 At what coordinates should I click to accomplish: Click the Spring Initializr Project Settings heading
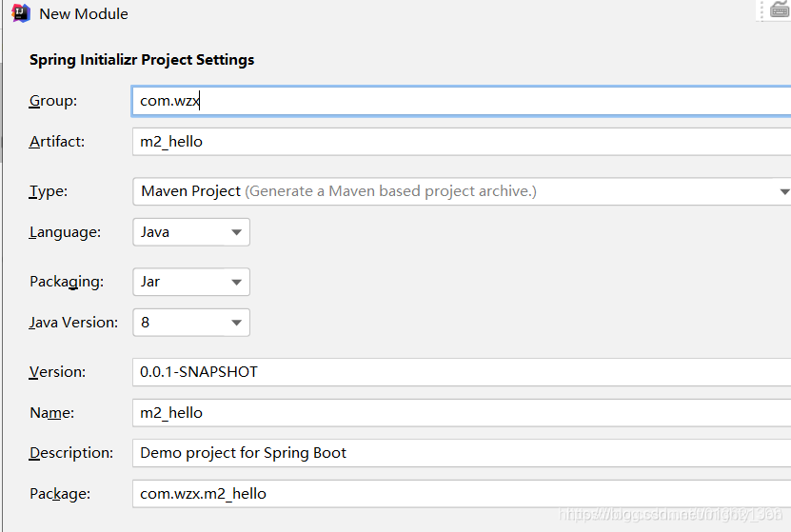(x=142, y=59)
